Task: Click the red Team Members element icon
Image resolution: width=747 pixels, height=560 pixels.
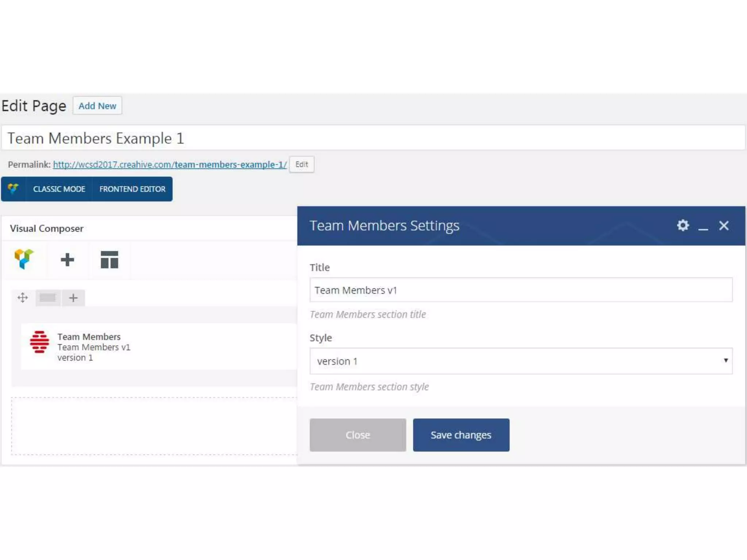Action: [x=39, y=342]
